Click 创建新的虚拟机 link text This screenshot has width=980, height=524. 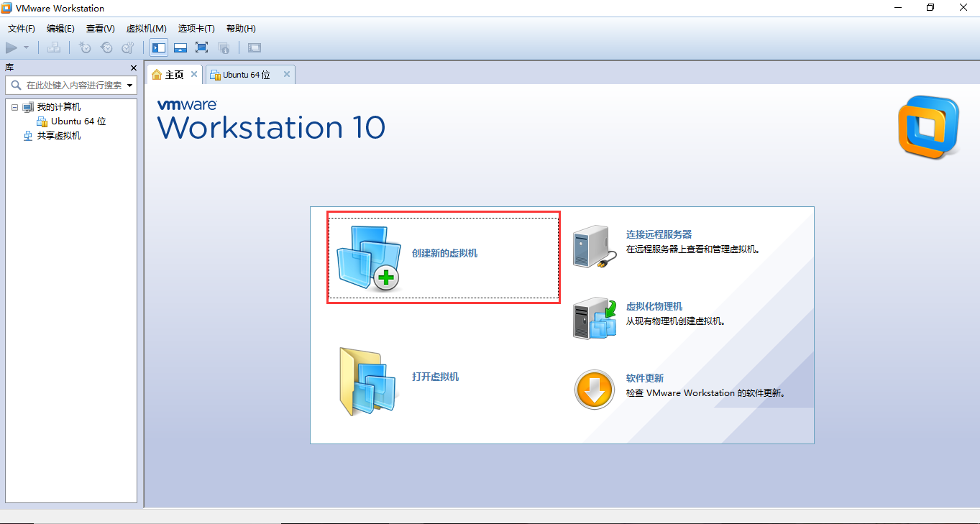[x=444, y=254]
